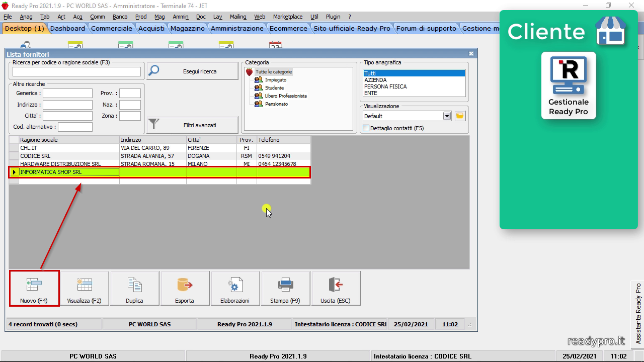Choose ENTE in Tipo anagrafica list
The width and height of the screenshot is (644, 362).
[414, 93]
